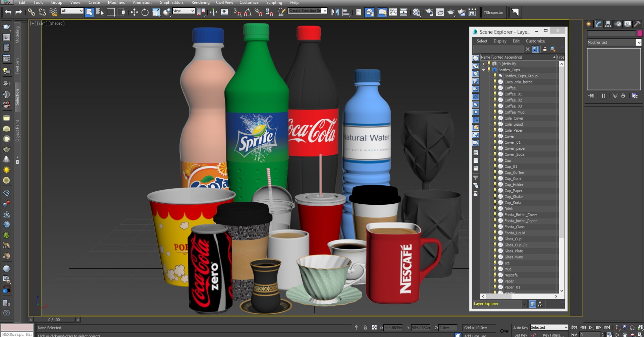Viewport: 644px width, 337px height.
Task: Open the Utilities hammer tab
Action: coord(637,24)
